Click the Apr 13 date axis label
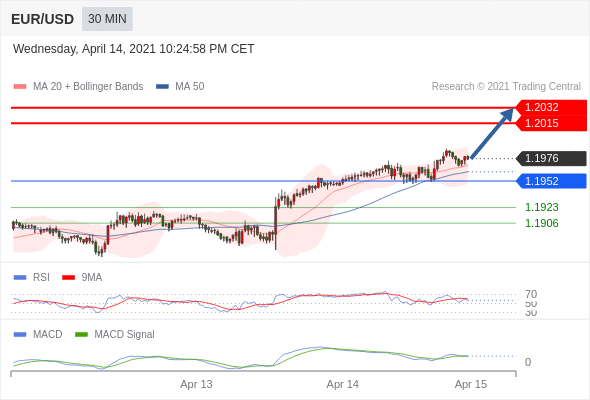590x400 pixels. (196, 384)
